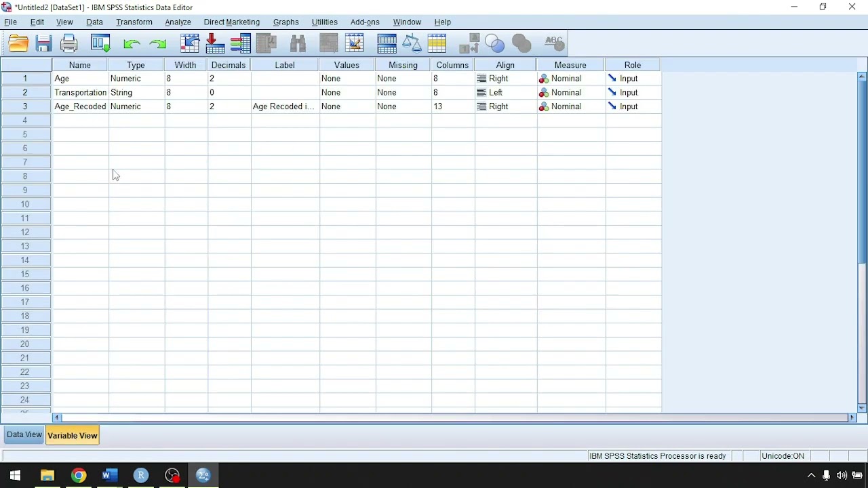Open the Windows Start menu
The height and width of the screenshot is (488, 868).
[x=15, y=475]
